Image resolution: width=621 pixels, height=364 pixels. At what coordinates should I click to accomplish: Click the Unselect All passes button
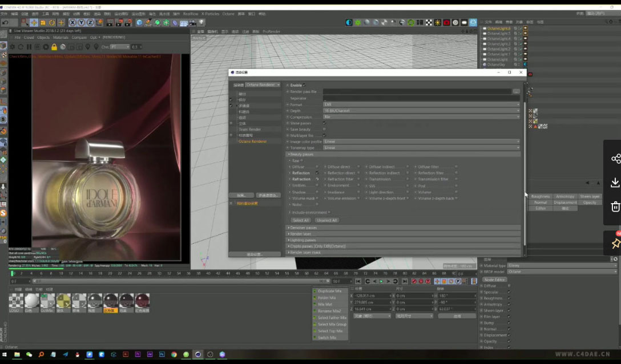click(326, 220)
